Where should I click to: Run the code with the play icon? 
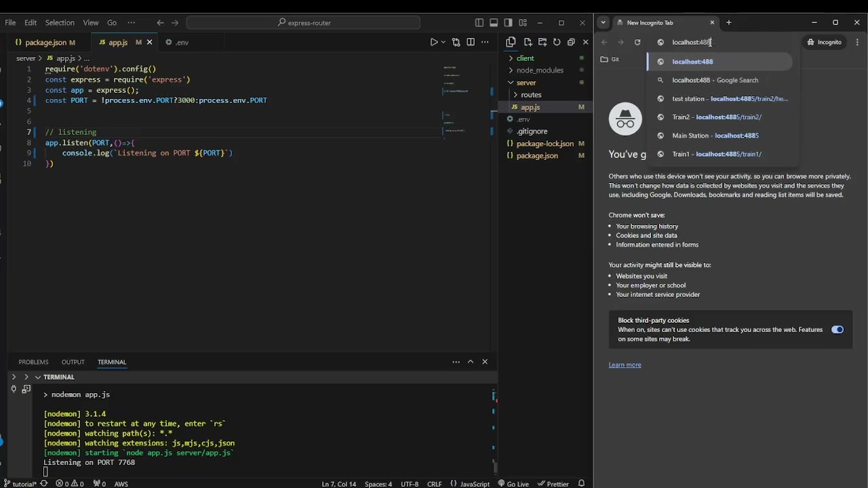pos(434,42)
